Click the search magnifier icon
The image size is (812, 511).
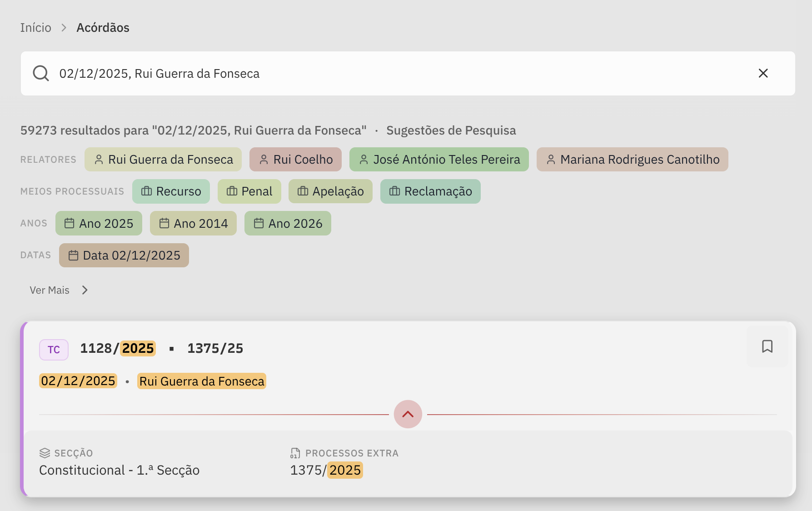tap(41, 73)
